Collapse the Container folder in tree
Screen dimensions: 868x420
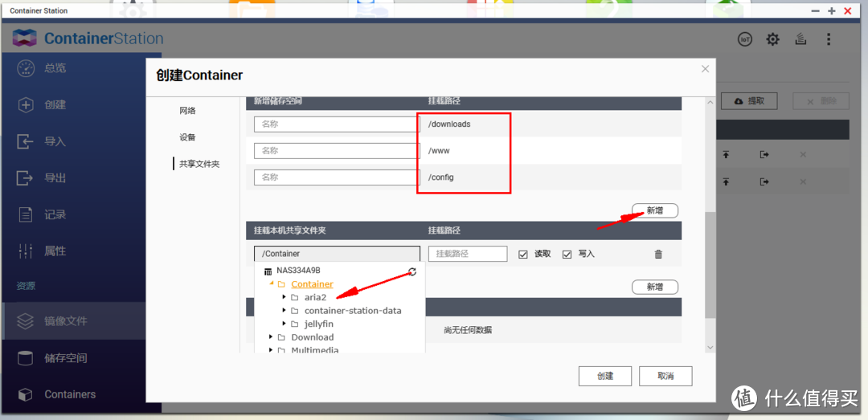tap(272, 283)
